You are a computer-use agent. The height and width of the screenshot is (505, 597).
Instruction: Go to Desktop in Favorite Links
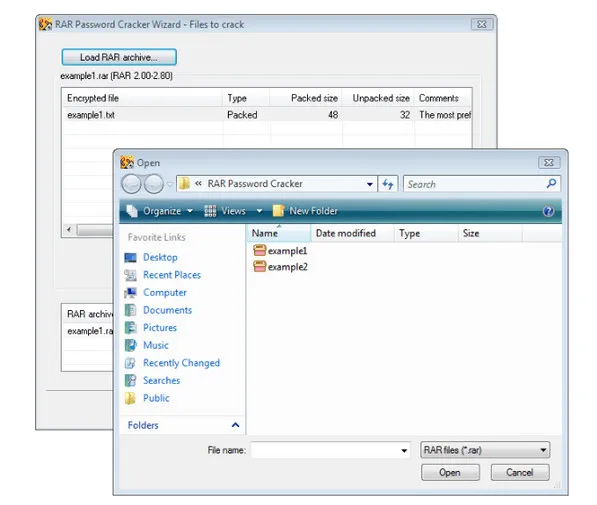click(160, 257)
